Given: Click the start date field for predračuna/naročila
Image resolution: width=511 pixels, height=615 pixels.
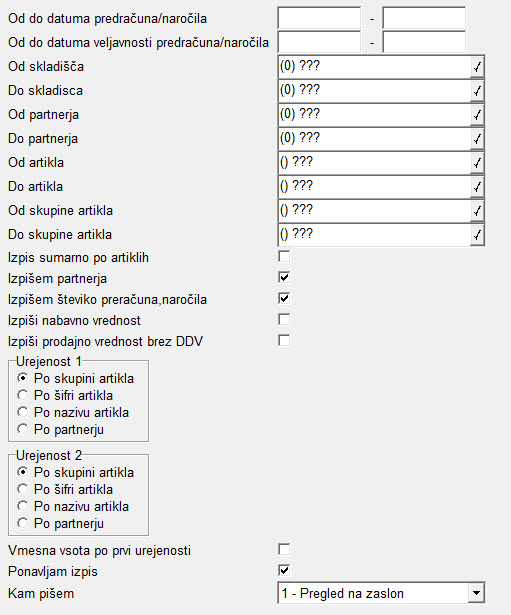Looking at the screenshot, I should click(319, 18).
